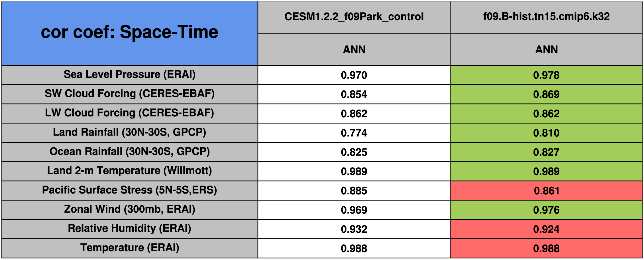Click the white 0.774 control value cell

click(354, 133)
